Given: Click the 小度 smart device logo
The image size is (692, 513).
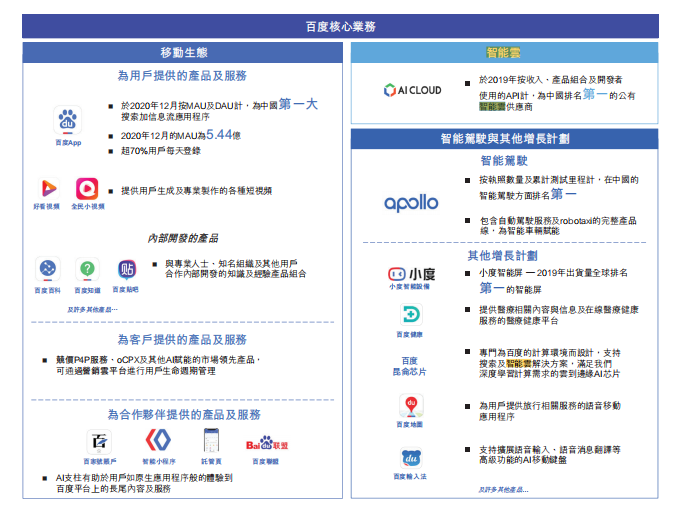Looking at the screenshot, I should click(x=411, y=273).
